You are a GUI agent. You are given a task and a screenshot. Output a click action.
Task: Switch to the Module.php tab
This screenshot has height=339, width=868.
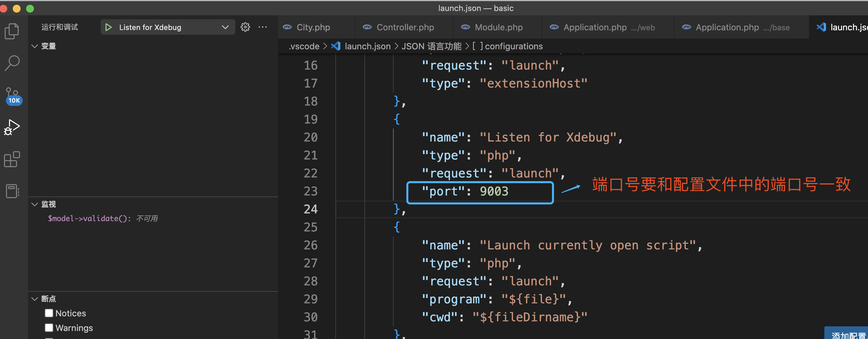[498, 27]
